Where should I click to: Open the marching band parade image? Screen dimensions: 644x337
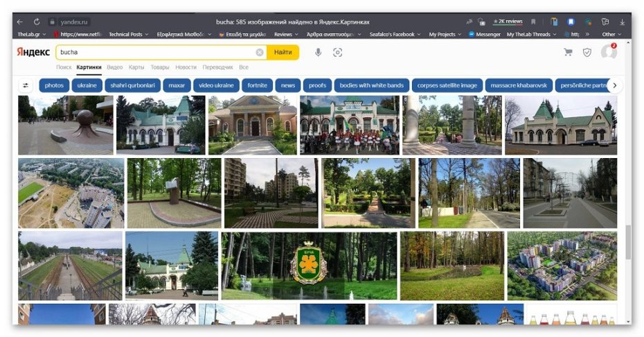coord(350,125)
